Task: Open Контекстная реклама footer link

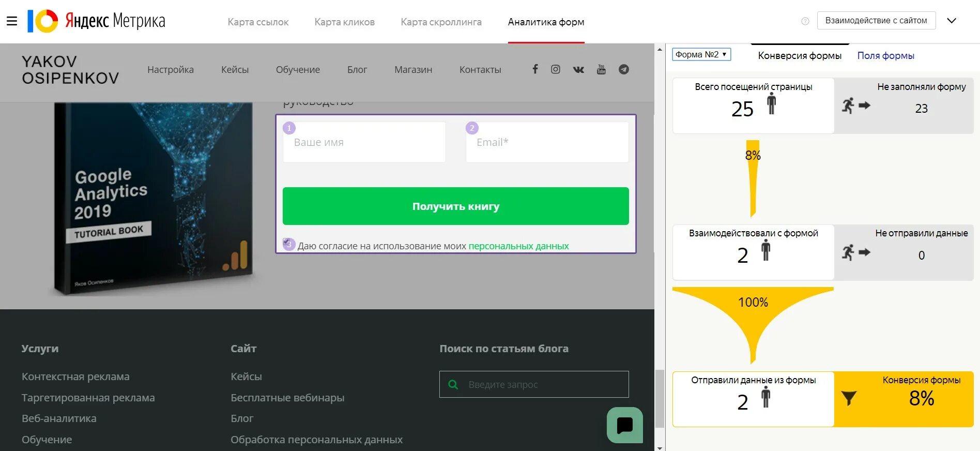Action: (75, 377)
